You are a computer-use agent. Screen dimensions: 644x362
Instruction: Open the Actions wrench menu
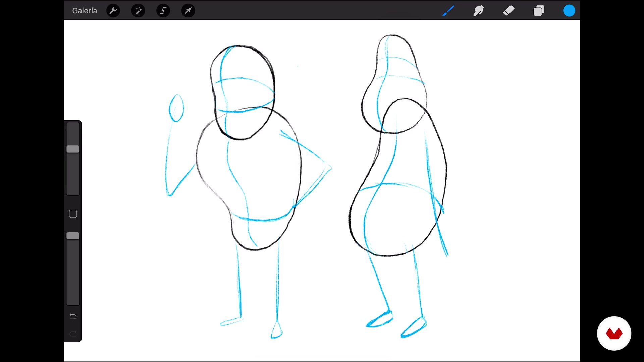113,11
